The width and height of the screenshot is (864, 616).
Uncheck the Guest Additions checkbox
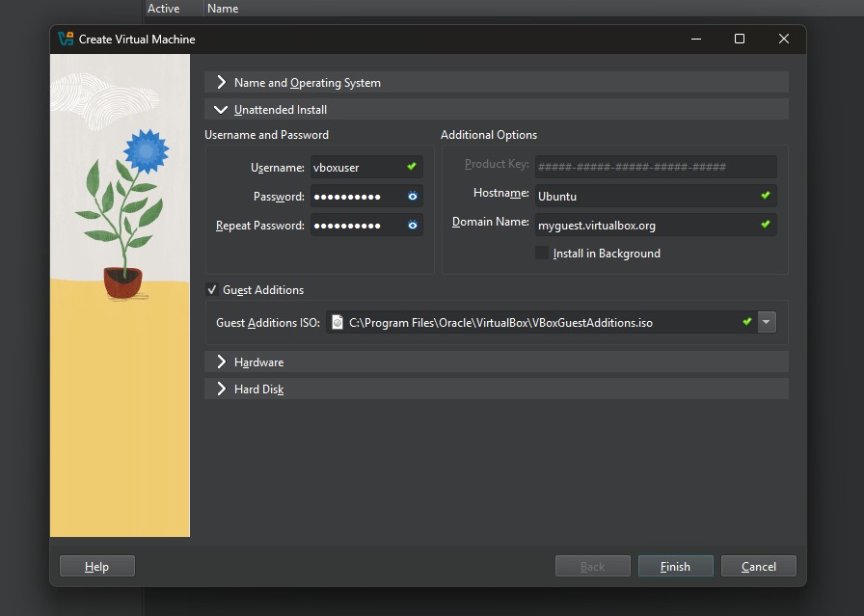click(x=213, y=290)
